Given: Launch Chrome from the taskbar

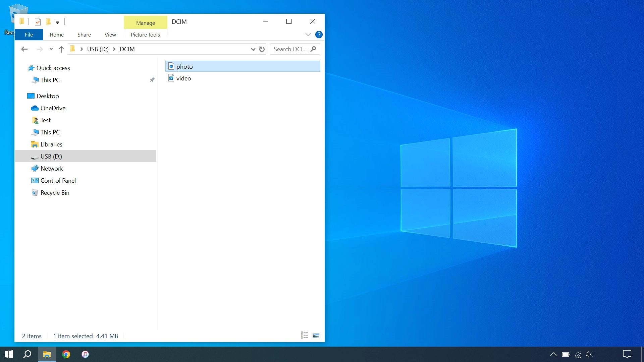Looking at the screenshot, I should (66, 354).
